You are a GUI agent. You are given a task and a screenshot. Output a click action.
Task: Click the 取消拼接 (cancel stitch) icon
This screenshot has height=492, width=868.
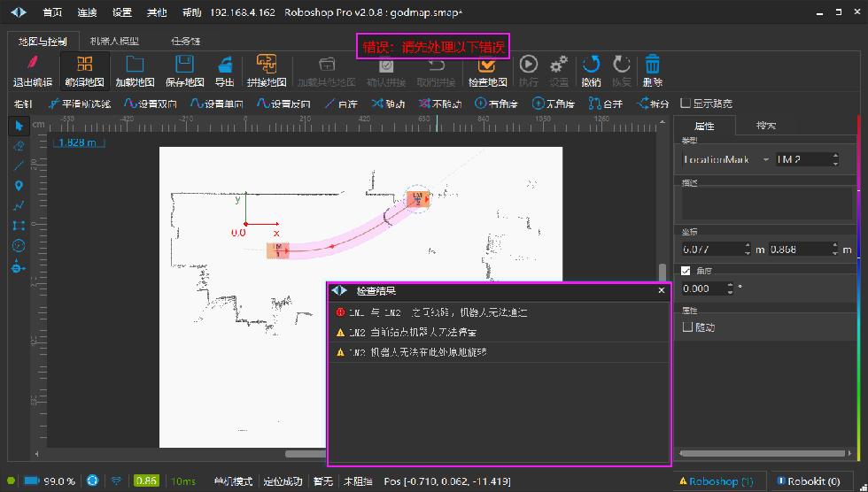point(437,65)
